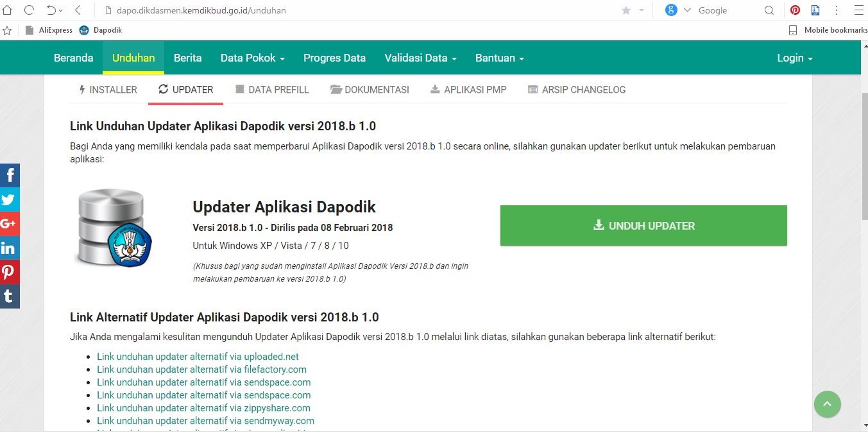Viewport: 868px width, 433px height.
Task: Expand the Data Pokok dropdown menu
Action: tap(251, 58)
